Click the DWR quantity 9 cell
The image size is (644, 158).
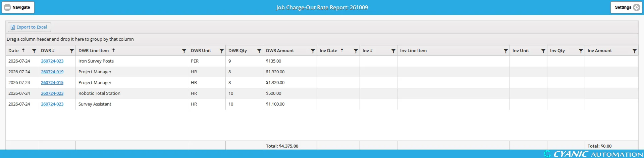244,61
